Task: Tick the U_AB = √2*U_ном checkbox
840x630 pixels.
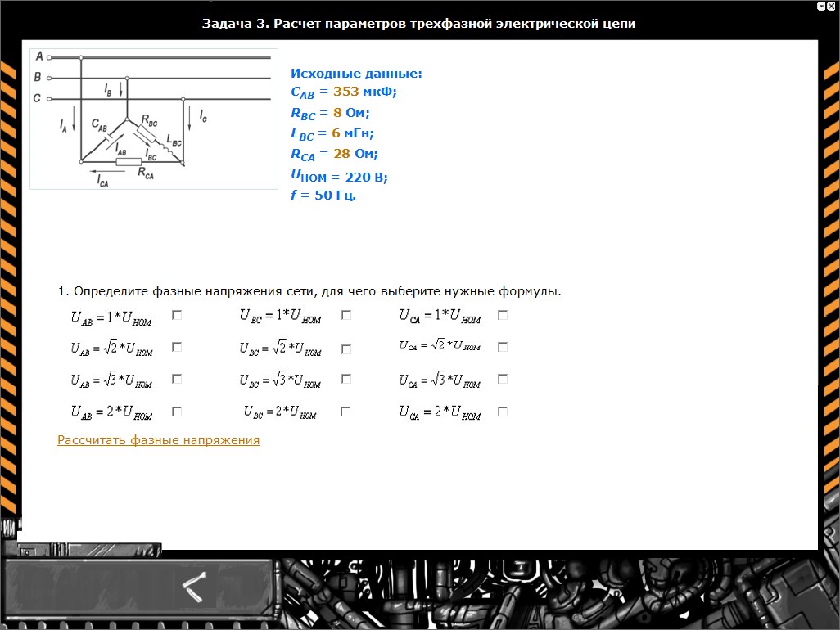Action: tap(177, 347)
